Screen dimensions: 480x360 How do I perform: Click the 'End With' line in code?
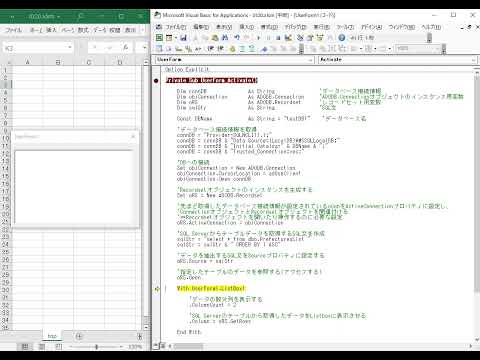(x=189, y=332)
